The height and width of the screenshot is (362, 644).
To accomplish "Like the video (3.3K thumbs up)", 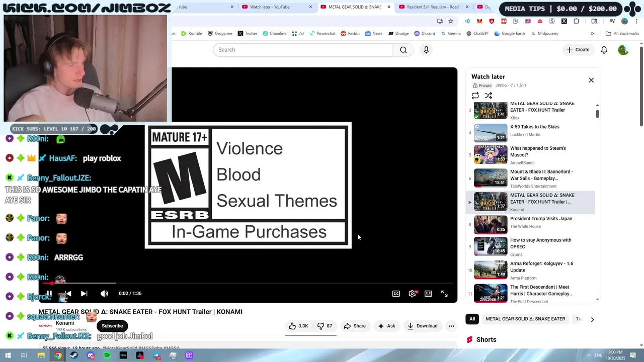I will [298, 326].
